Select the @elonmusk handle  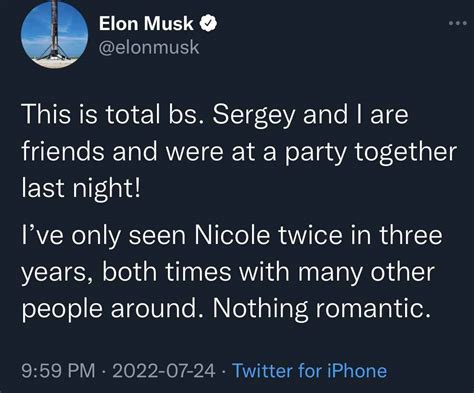(x=149, y=47)
